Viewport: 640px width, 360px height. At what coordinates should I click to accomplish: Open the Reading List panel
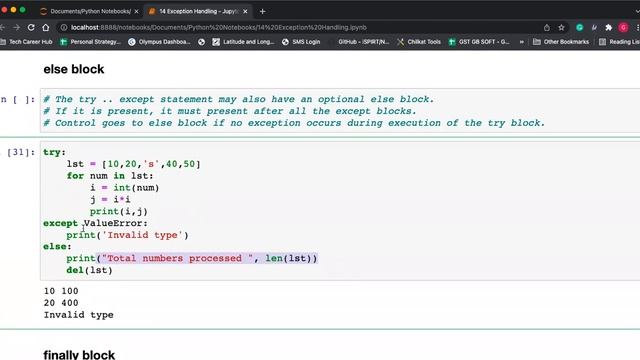point(619,42)
